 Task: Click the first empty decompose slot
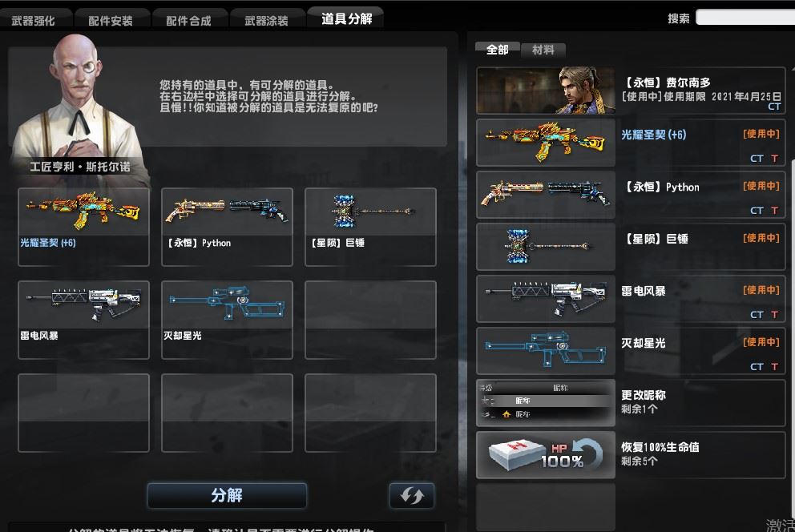click(x=370, y=320)
